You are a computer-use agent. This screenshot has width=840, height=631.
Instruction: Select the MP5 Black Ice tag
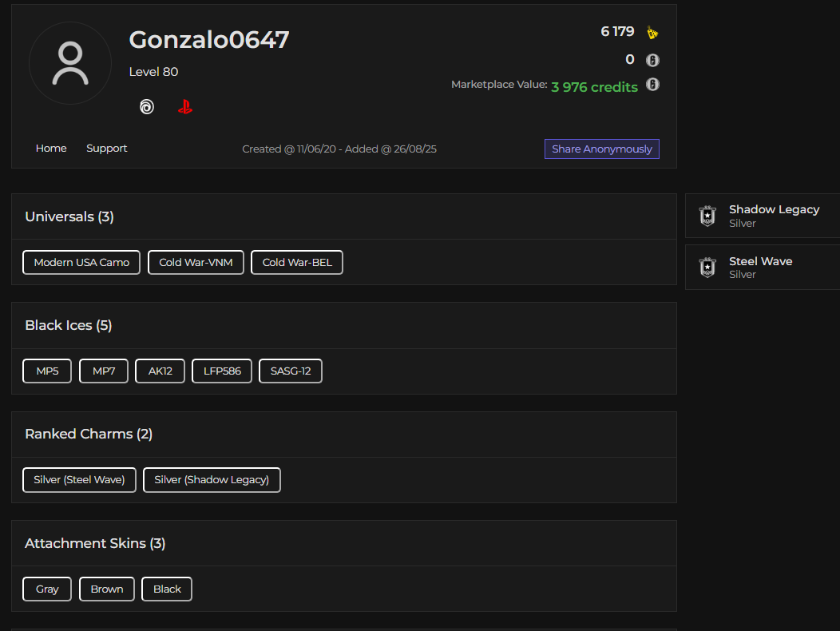click(47, 371)
